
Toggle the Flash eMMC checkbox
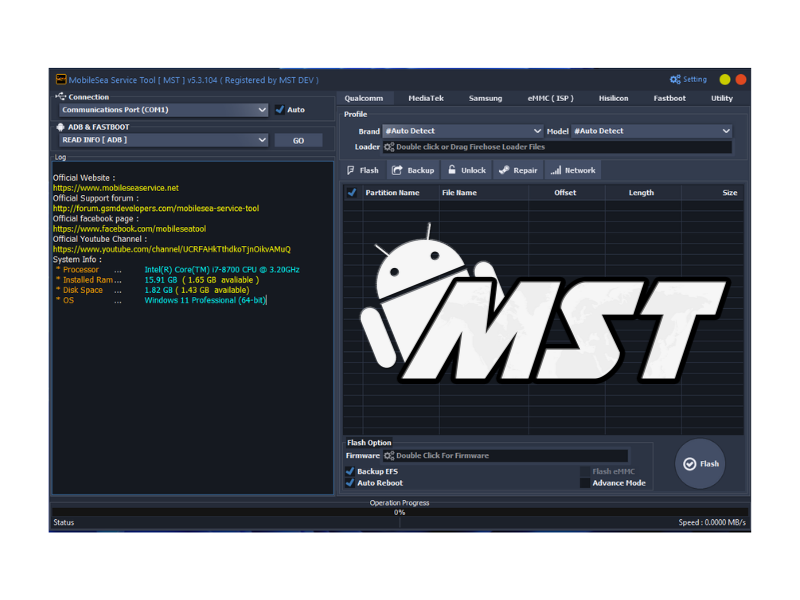tap(585, 471)
